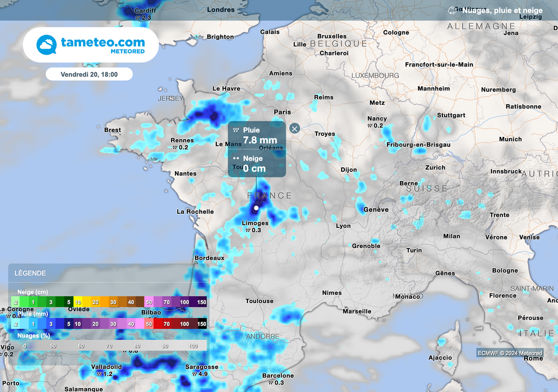Click the yellow 10 cm swatch in Neige scale
The height and width of the screenshot is (392, 558).
[x=78, y=302]
